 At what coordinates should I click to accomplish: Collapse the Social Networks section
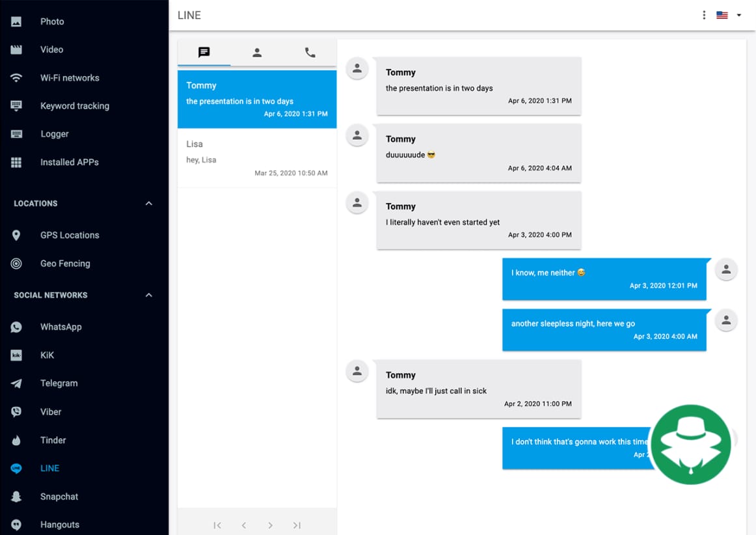click(x=148, y=295)
